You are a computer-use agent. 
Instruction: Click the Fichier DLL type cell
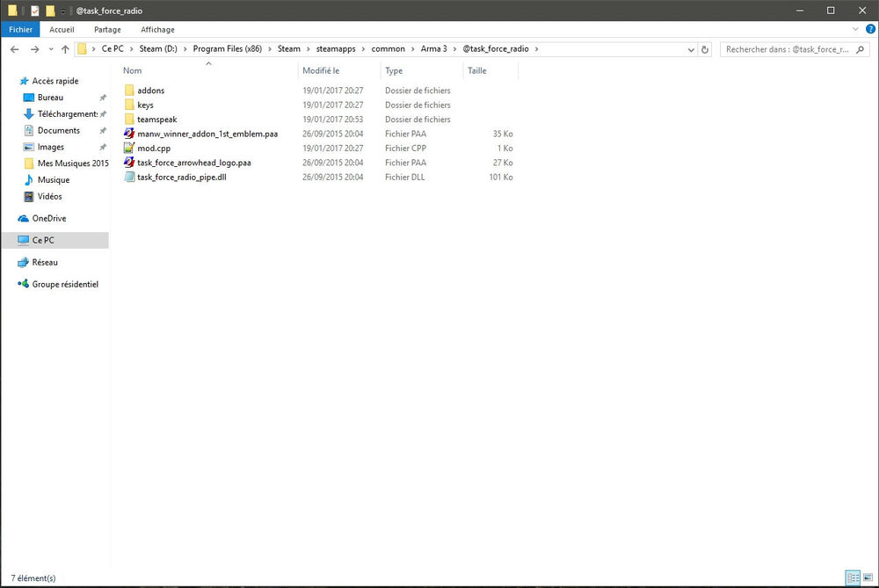404,178
